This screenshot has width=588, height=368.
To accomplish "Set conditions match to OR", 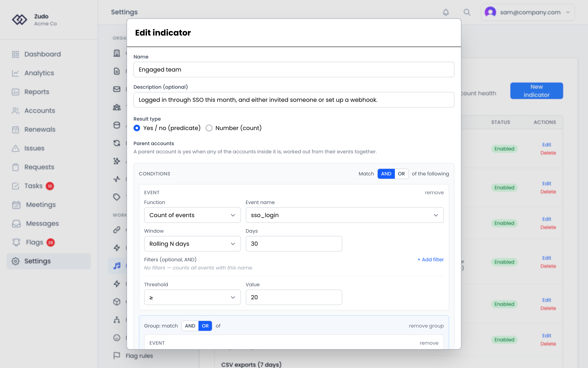I will click(401, 174).
